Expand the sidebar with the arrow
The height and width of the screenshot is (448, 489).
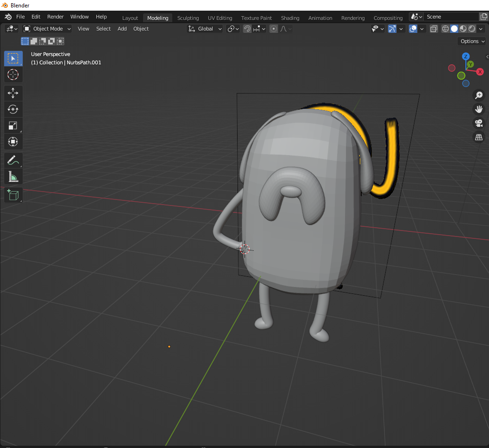[x=487, y=56]
